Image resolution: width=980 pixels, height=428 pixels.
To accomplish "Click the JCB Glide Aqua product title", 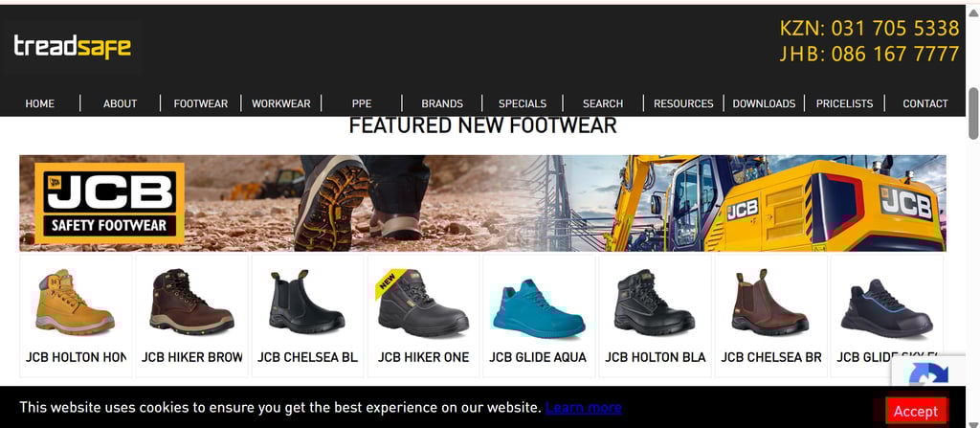I will tap(538, 357).
